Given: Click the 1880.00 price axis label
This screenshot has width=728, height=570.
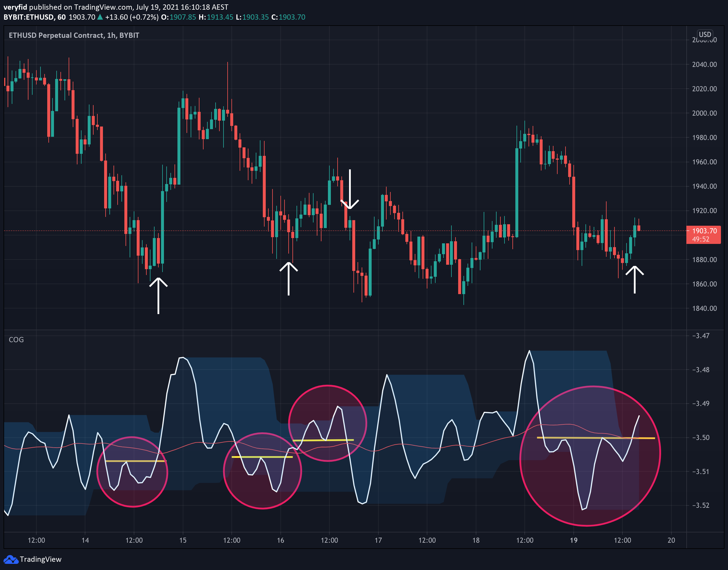Looking at the screenshot, I should coord(704,260).
